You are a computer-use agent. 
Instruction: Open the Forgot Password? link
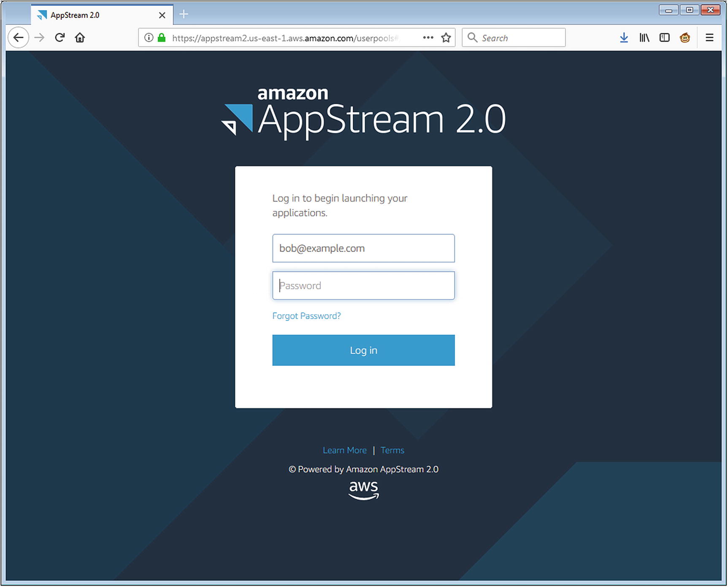click(x=306, y=316)
